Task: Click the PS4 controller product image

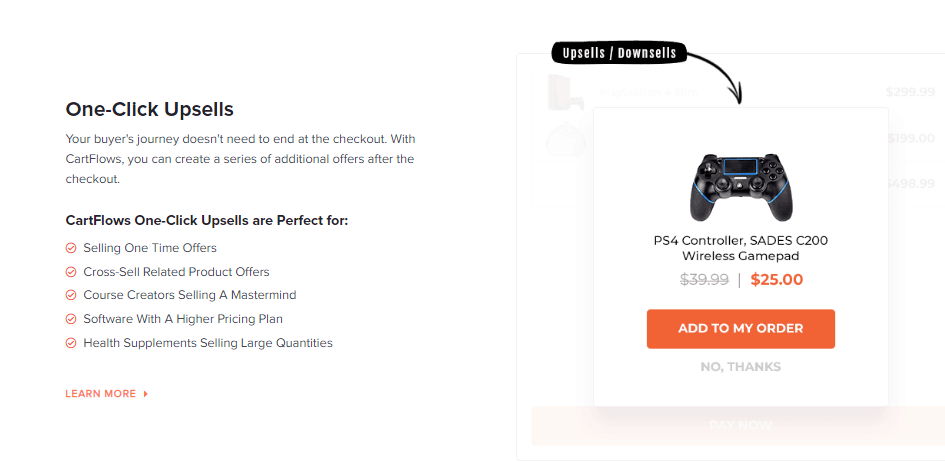Action: click(740, 186)
